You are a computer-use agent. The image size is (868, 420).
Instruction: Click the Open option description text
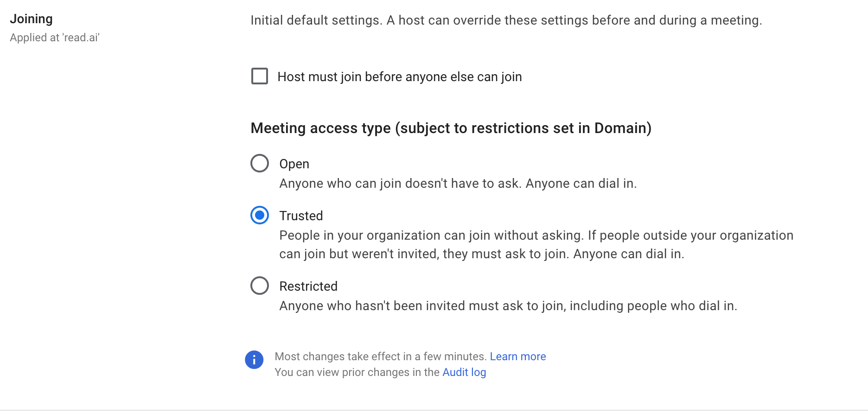coord(458,183)
